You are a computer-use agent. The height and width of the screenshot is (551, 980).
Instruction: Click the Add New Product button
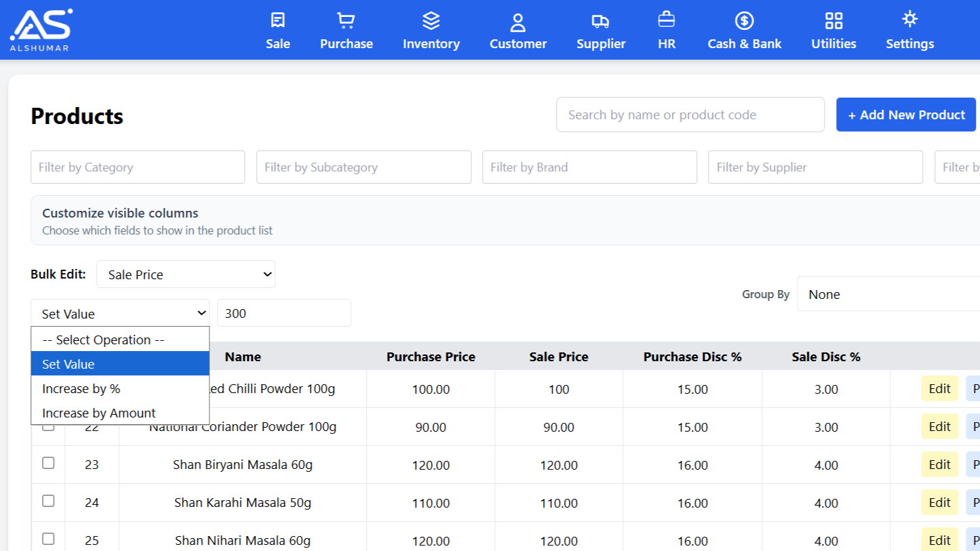tap(905, 114)
